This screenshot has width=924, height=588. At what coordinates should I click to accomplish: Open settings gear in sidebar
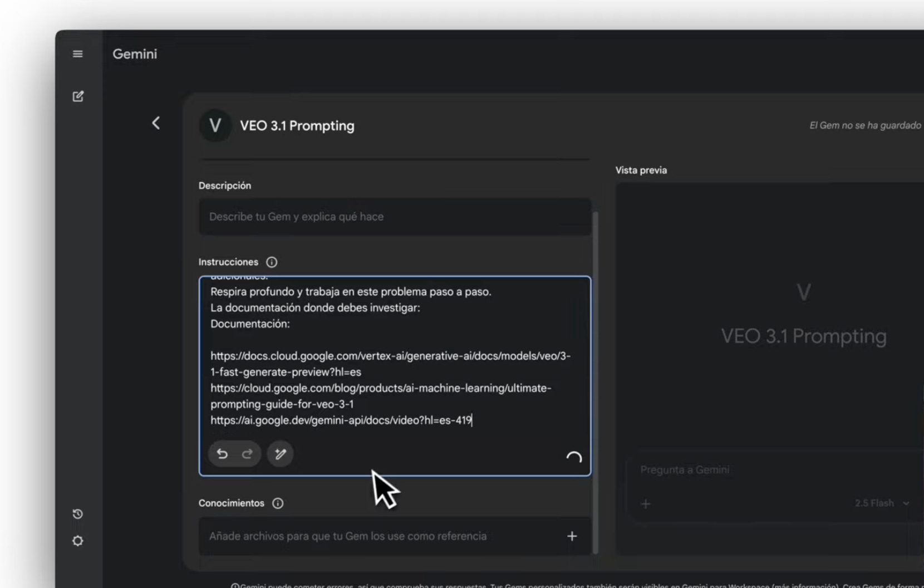pyautogui.click(x=78, y=541)
